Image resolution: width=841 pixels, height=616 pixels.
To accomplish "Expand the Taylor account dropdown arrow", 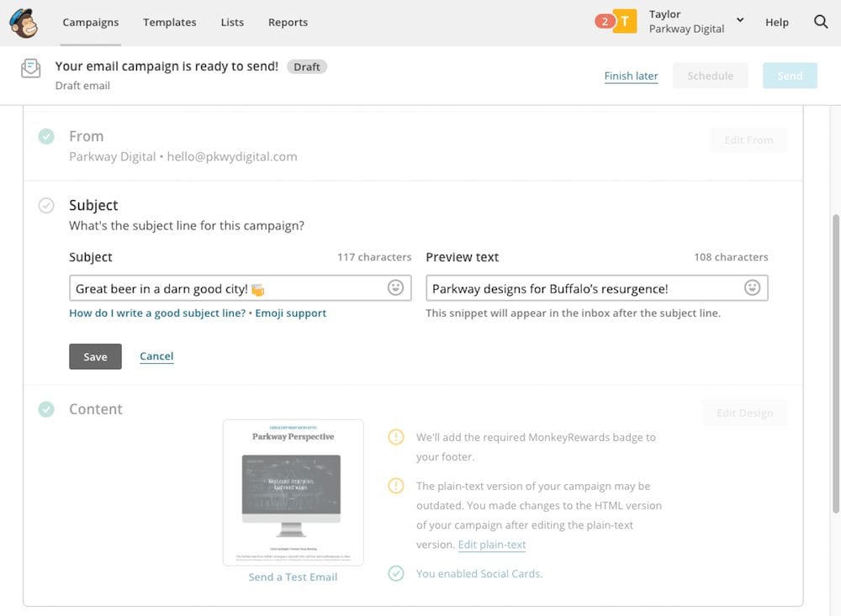I will pos(740,20).
